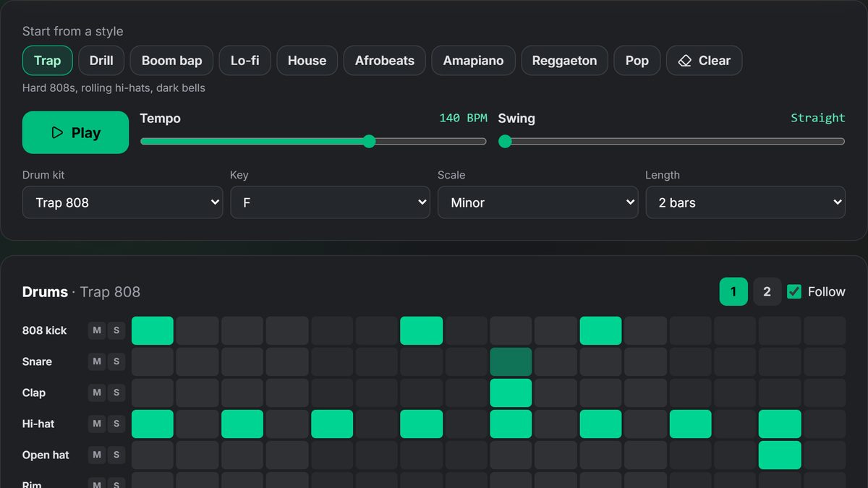
Task: Enable step 16 of Hi-hat
Action: click(825, 424)
